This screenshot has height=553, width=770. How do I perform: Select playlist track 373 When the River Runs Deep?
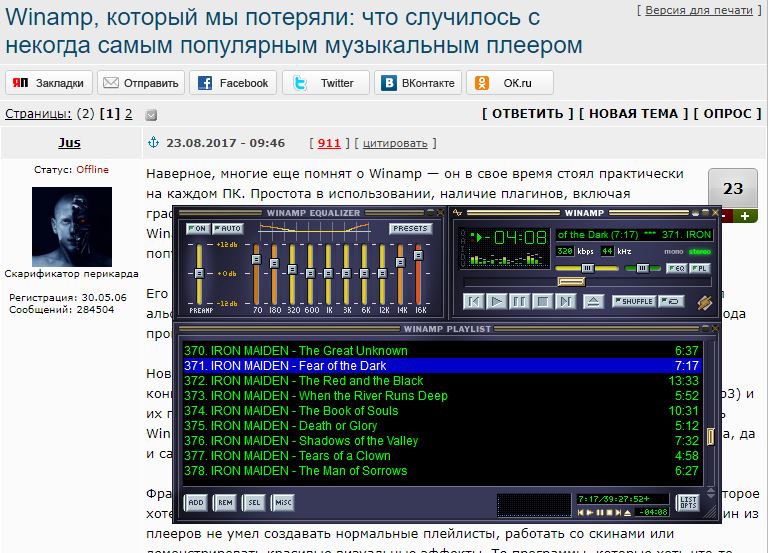(x=441, y=395)
